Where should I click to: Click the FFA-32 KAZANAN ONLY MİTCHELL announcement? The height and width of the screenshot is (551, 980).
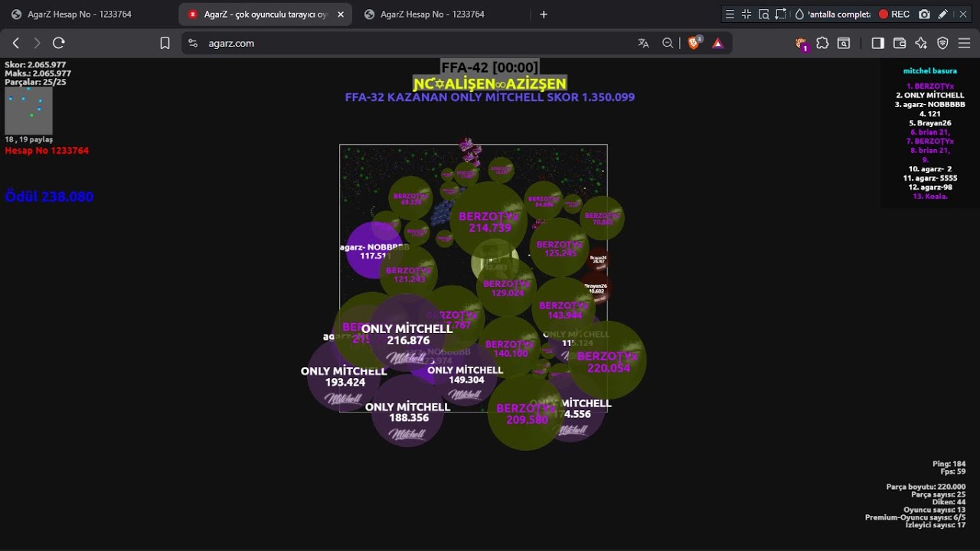[490, 97]
